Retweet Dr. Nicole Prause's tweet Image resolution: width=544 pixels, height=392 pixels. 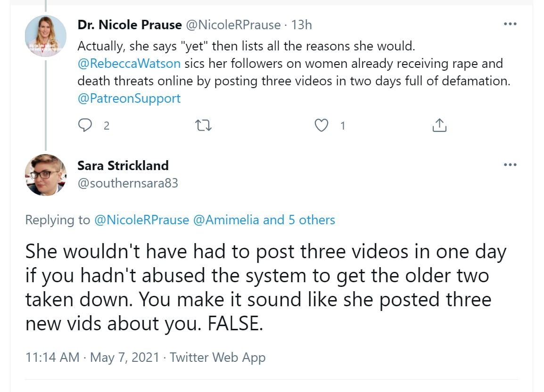204,125
